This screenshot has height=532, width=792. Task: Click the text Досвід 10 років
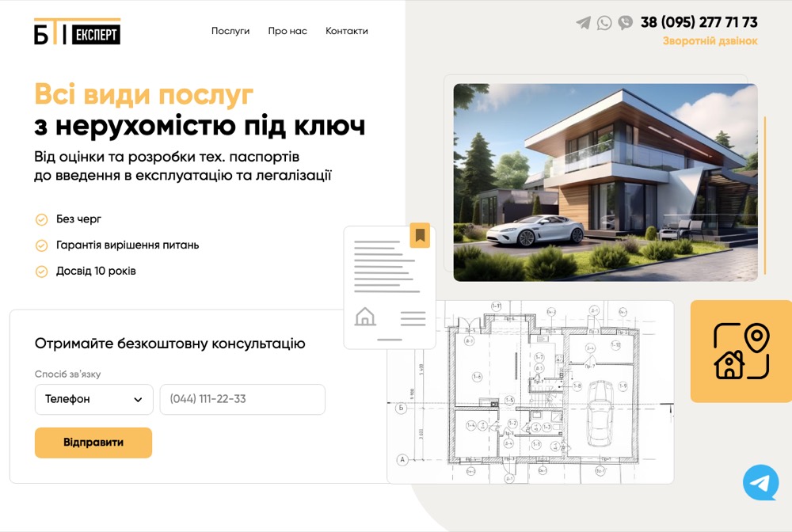coord(96,271)
